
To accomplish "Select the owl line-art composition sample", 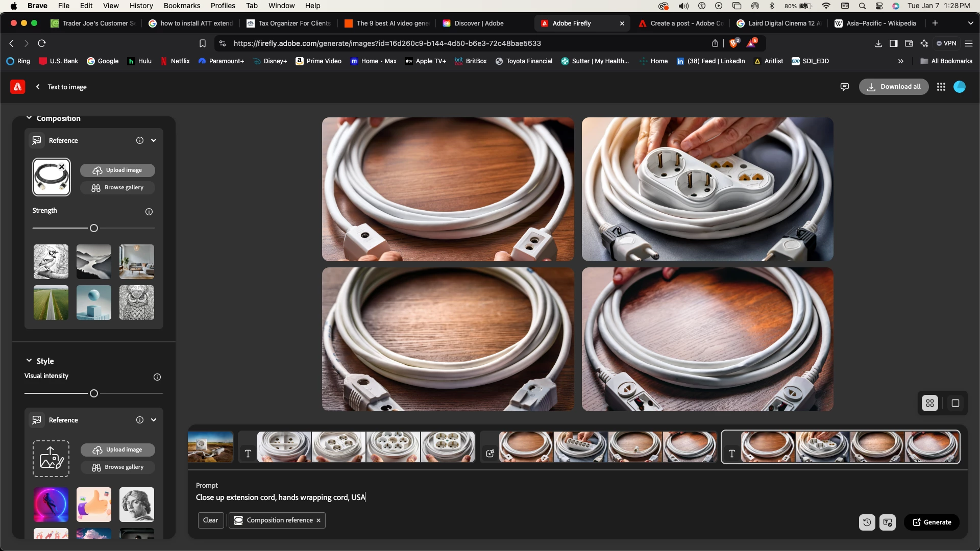I will coord(136,303).
